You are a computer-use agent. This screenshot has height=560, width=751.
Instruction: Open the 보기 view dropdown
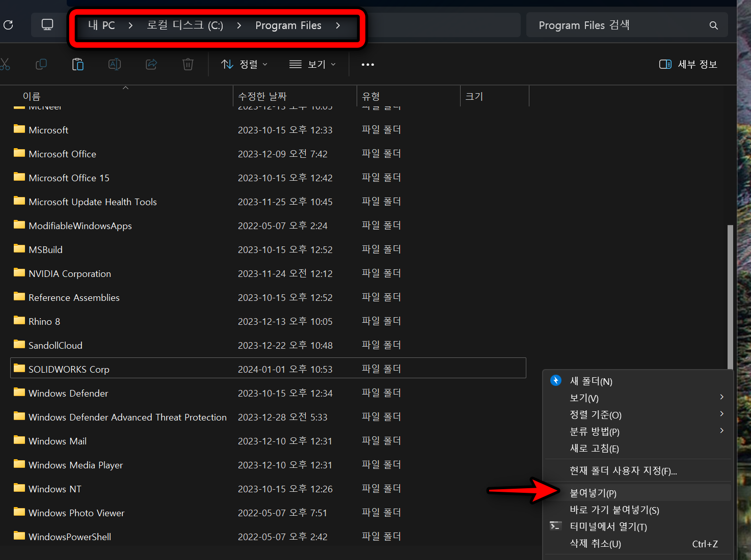[x=312, y=64]
